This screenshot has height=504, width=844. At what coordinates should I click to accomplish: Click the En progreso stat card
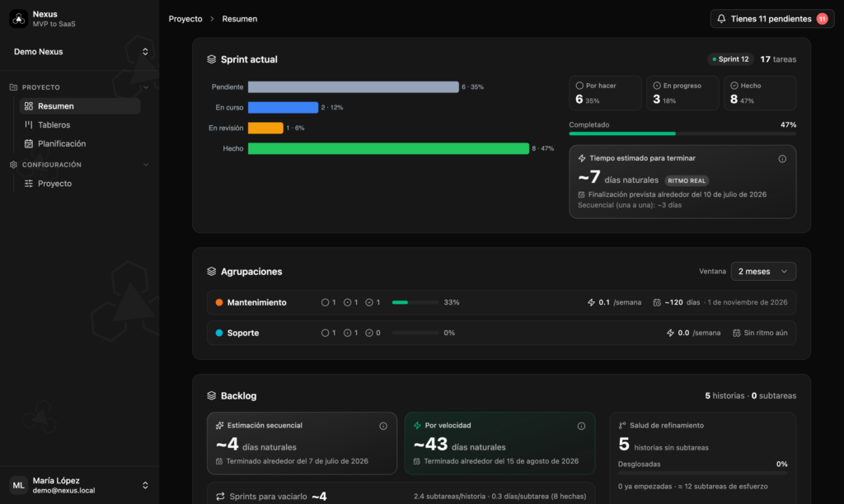click(x=682, y=93)
